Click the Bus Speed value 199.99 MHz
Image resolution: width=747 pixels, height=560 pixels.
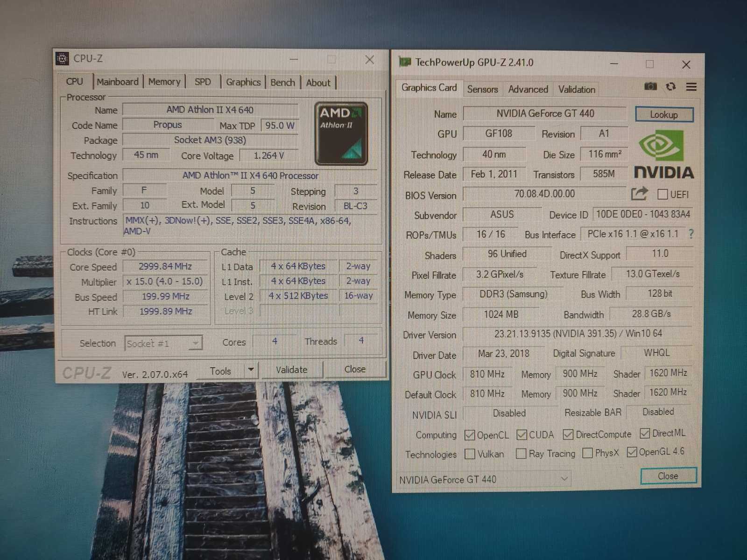(x=165, y=296)
